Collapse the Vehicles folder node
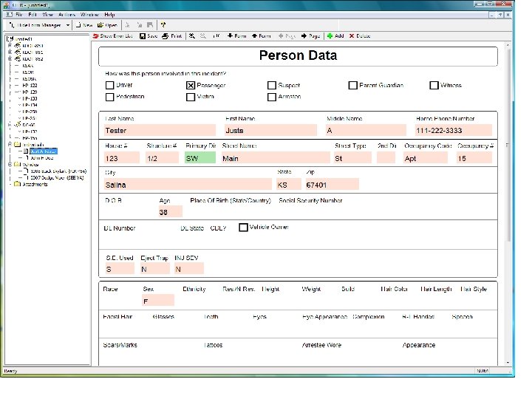 click(10, 164)
